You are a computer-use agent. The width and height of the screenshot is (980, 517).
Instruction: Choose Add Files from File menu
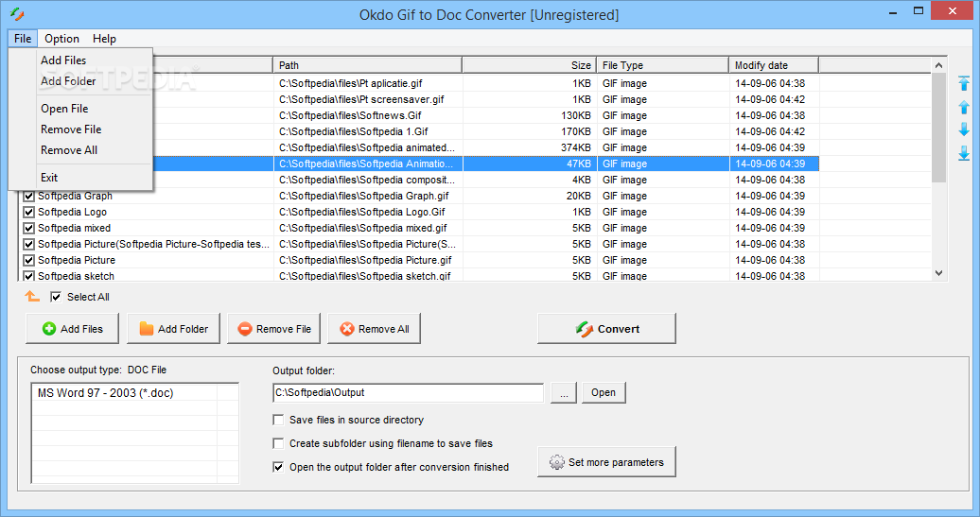point(81,60)
